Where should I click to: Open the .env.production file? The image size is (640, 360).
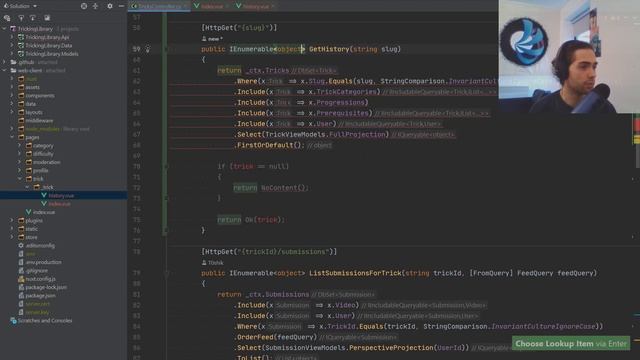40,262
